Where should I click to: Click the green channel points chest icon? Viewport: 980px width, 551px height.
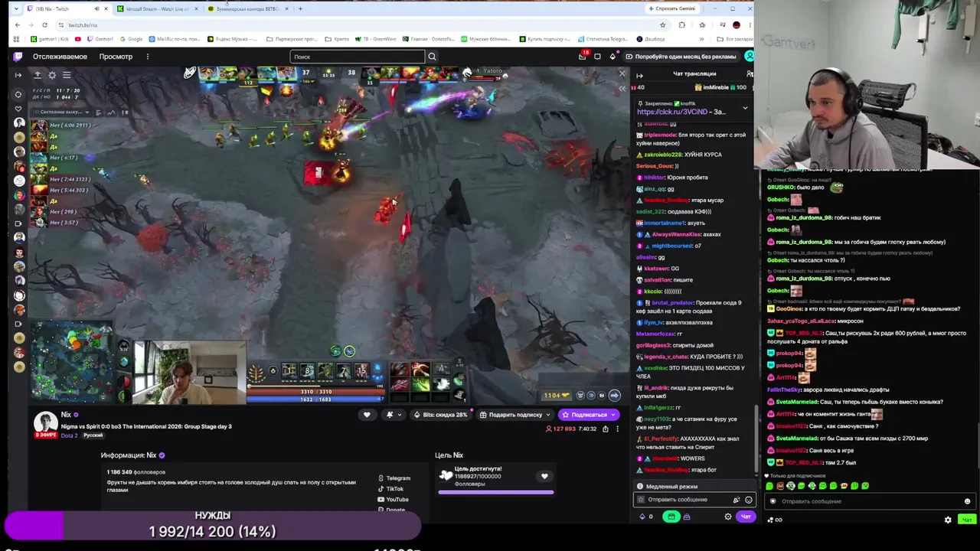pyautogui.click(x=671, y=517)
